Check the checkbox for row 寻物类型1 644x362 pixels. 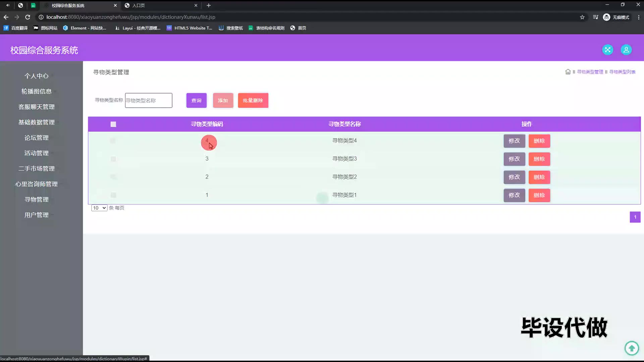tap(113, 195)
